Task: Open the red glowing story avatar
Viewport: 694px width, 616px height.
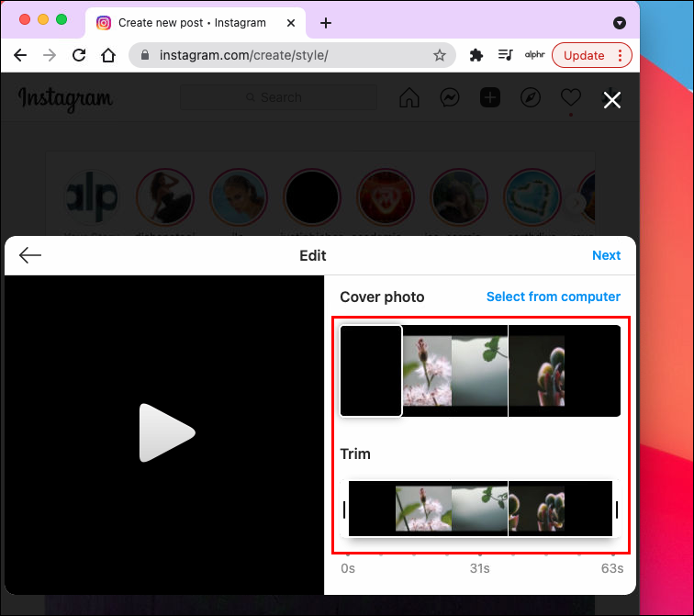Action: (x=385, y=197)
